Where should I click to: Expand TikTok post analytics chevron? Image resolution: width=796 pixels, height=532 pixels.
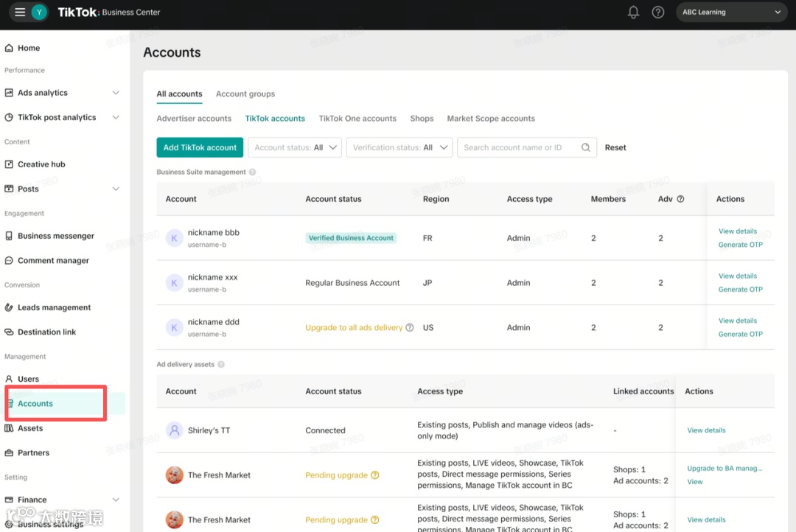point(116,117)
